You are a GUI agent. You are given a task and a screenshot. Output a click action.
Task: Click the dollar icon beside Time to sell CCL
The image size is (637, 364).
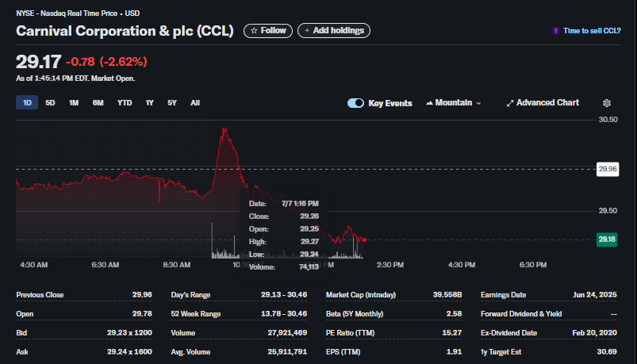pyautogui.click(x=556, y=31)
